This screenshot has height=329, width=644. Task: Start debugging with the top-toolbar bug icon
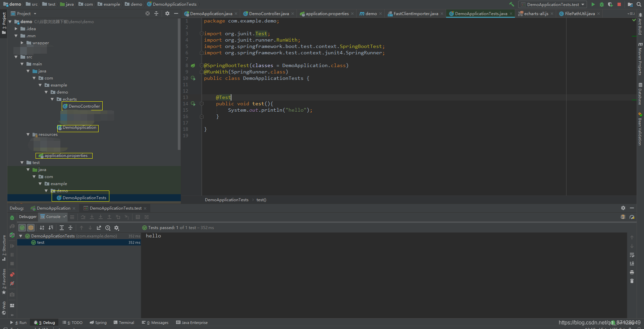602,4
